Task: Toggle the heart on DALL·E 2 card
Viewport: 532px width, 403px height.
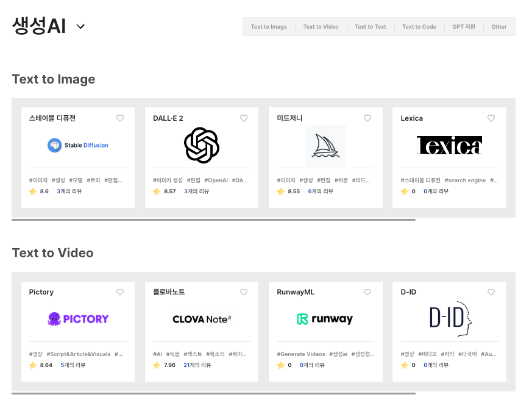Action: pos(244,118)
